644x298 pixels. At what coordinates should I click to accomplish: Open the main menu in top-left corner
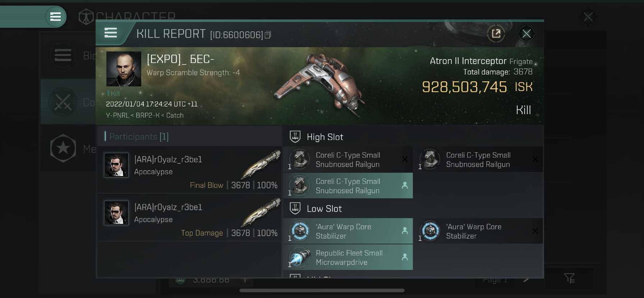click(55, 17)
